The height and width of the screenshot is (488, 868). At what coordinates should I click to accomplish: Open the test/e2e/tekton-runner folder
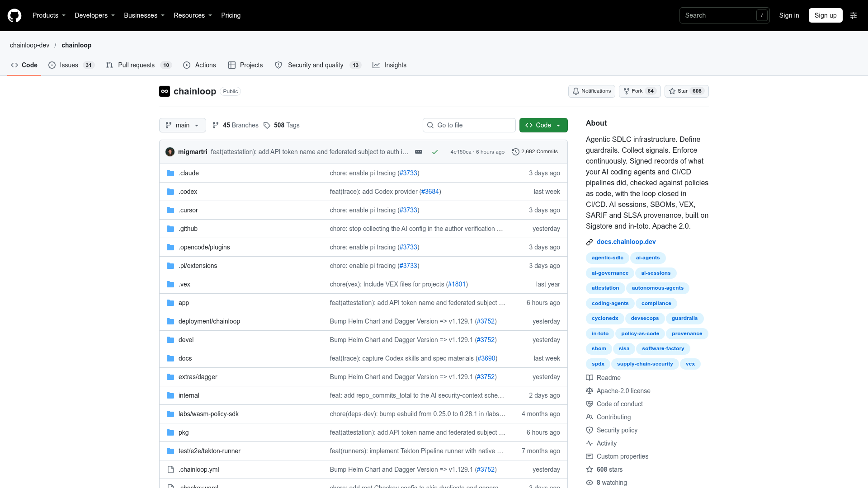[209, 451]
